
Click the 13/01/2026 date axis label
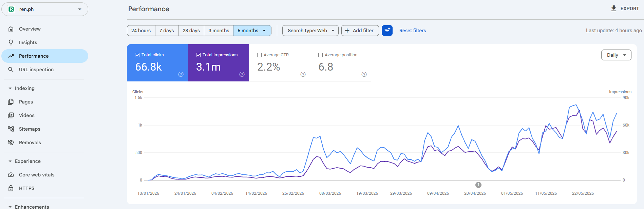coord(148,193)
